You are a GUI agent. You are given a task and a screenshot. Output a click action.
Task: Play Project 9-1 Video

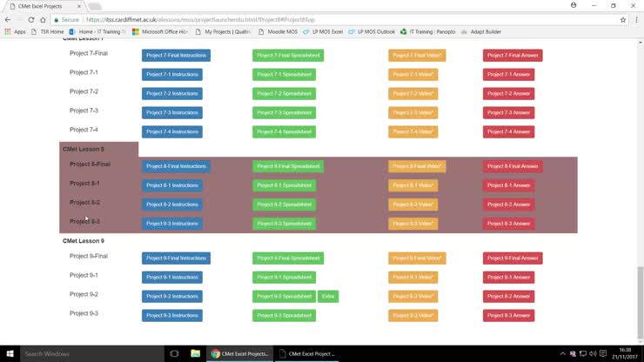coord(413,278)
